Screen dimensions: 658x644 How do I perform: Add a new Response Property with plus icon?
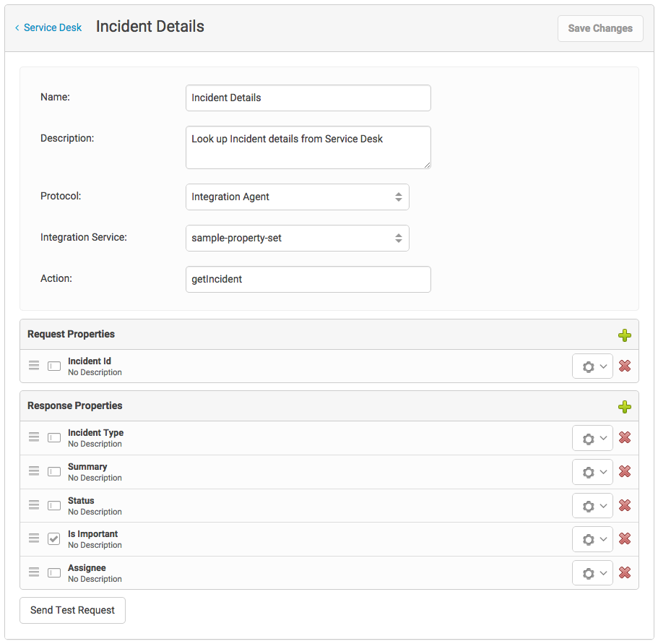tap(625, 406)
